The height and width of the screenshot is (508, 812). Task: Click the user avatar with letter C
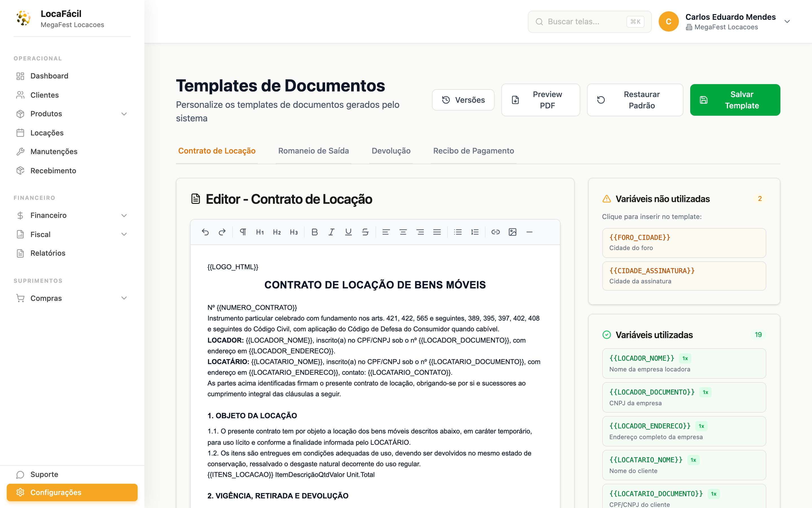click(668, 21)
